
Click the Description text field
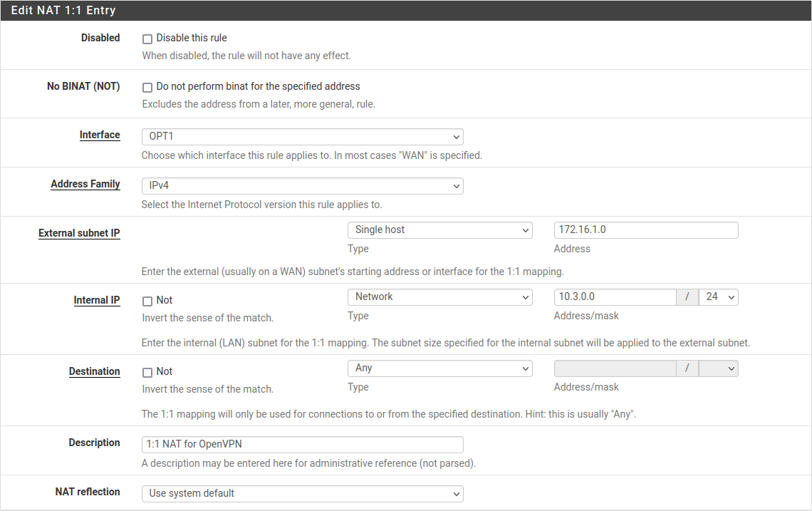click(x=302, y=445)
